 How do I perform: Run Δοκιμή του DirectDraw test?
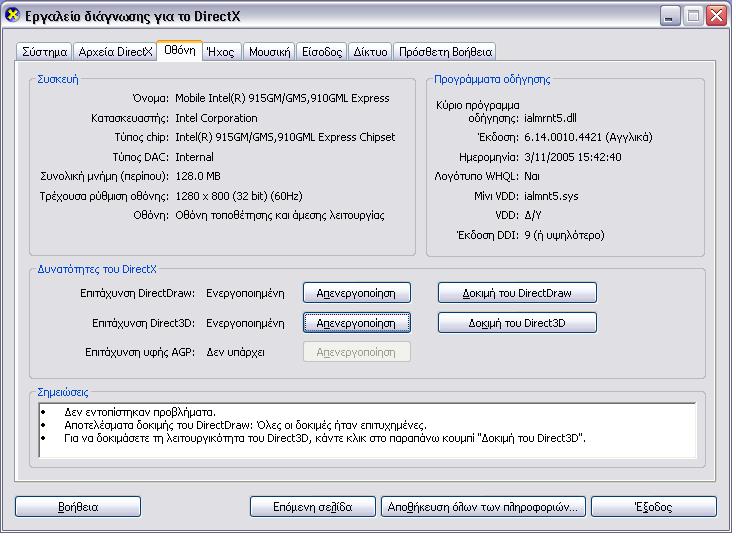[517, 293]
